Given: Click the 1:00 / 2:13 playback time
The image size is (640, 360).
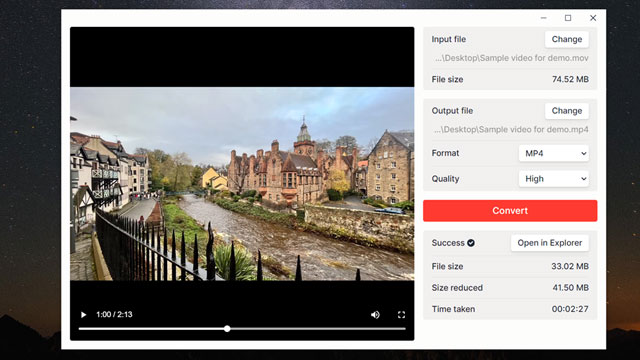Looking at the screenshot, I should point(114,314).
